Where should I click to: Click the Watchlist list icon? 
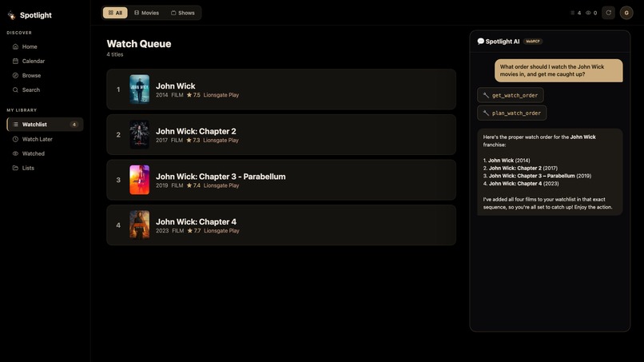(16, 124)
